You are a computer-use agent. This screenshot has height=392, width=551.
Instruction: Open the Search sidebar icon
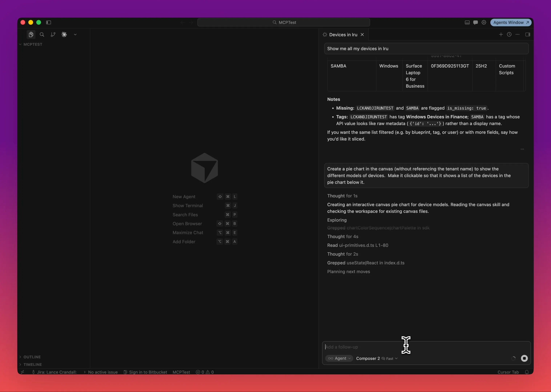(x=42, y=34)
